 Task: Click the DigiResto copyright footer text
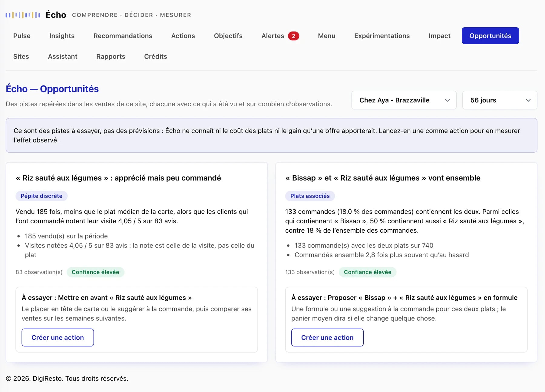coord(67,378)
